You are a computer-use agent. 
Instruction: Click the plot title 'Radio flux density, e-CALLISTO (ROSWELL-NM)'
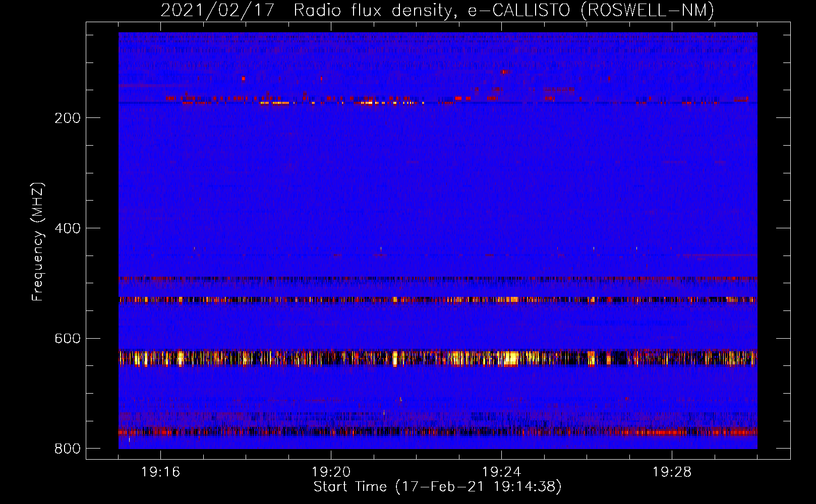503,10
